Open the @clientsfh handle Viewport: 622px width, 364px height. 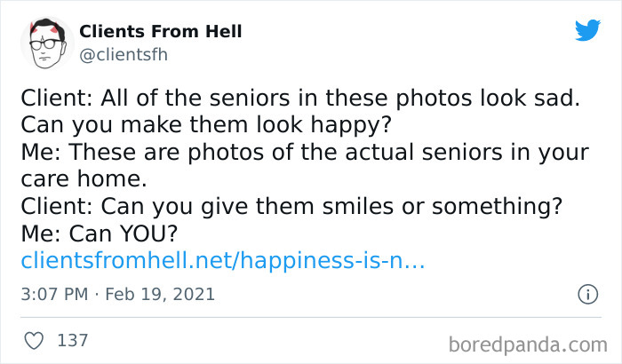123,54
